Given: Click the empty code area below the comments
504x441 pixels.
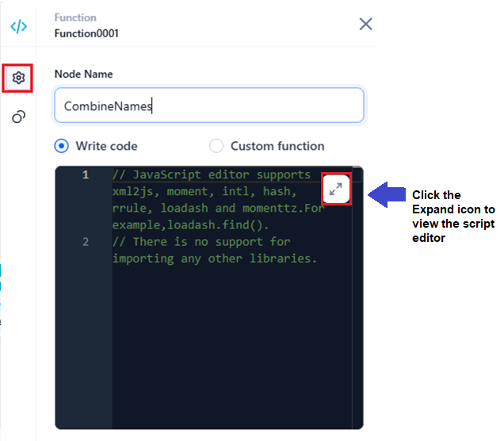Looking at the screenshot, I should [x=231, y=347].
